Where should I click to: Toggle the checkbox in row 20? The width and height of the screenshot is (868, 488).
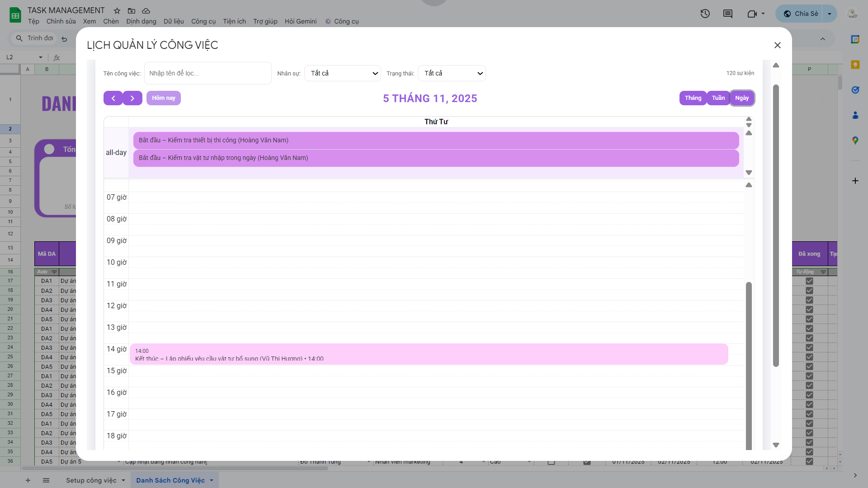(809, 310)
